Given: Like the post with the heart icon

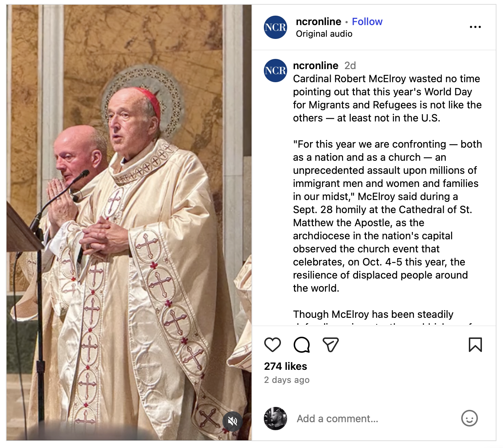Looking at the screenshot, I should 273,345.
